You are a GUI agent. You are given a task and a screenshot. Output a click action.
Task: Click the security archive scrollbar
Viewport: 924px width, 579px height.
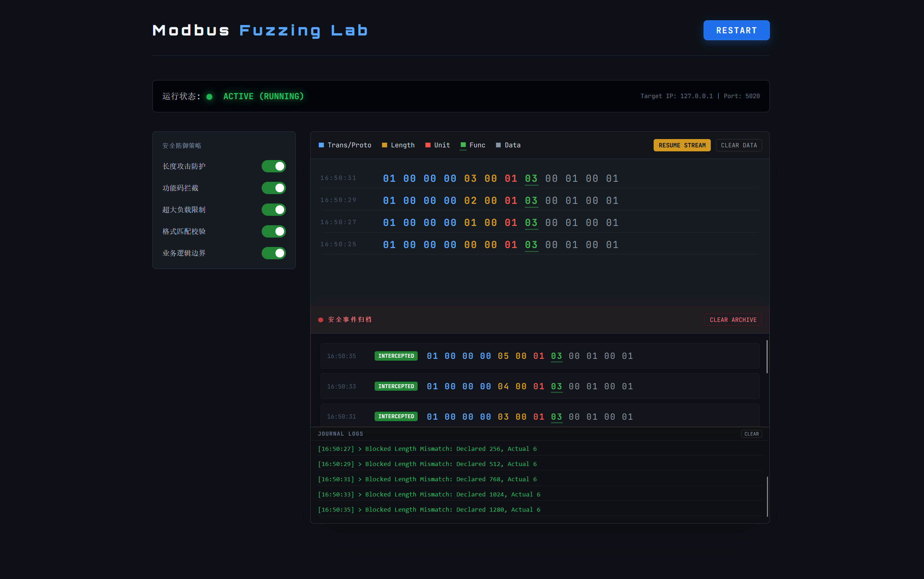click(767, 356)
